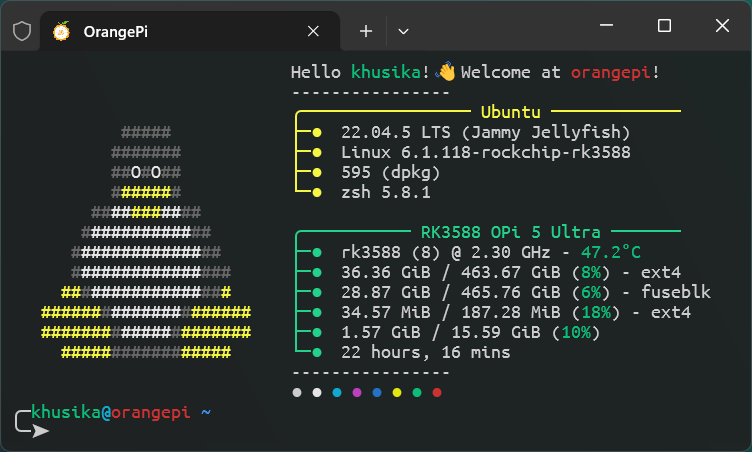Close the OrangePi tab

(x=313, y=31)
